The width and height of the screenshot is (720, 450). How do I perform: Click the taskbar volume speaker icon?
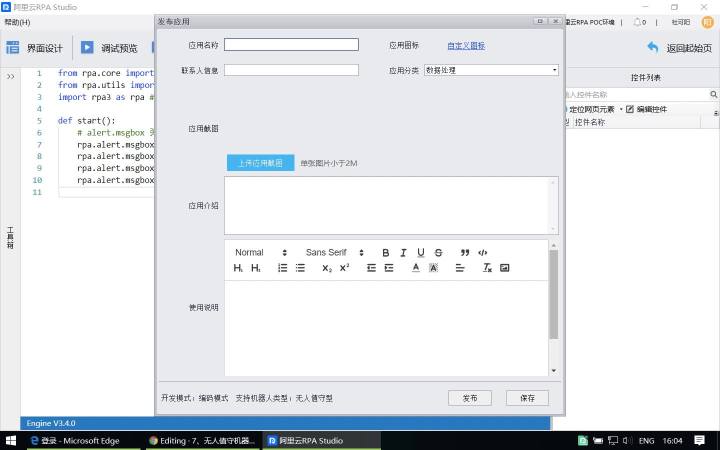tap(627, 441)
